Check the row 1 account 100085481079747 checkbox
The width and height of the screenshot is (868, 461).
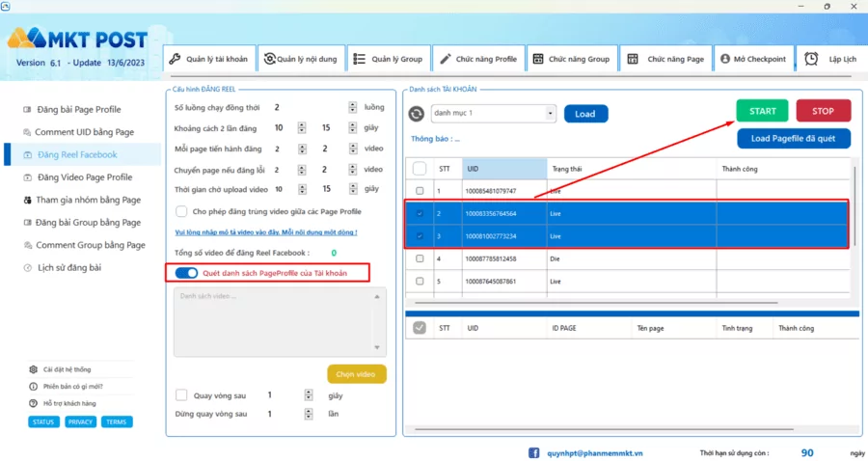[x=420, y=191]
